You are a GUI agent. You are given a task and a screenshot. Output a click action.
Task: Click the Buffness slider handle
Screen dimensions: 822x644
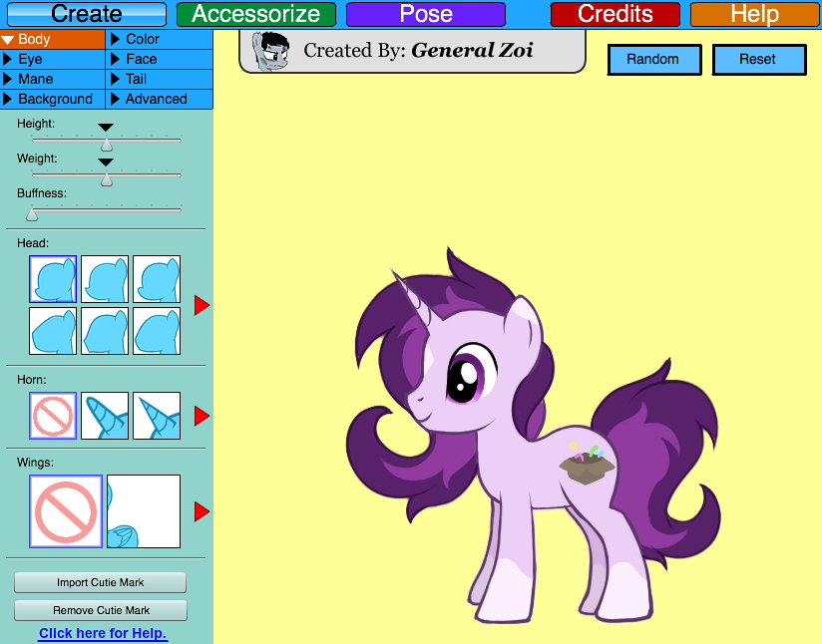tap(32, 214)
